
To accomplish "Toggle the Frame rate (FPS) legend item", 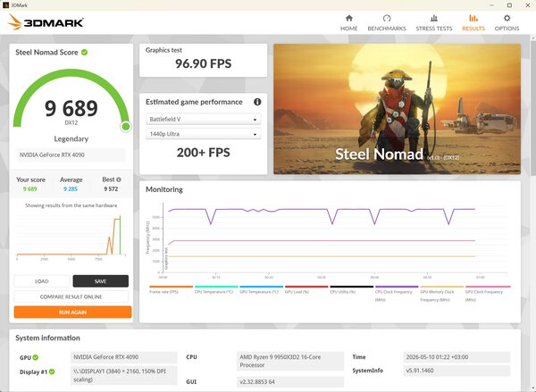I will pos(171,289).
